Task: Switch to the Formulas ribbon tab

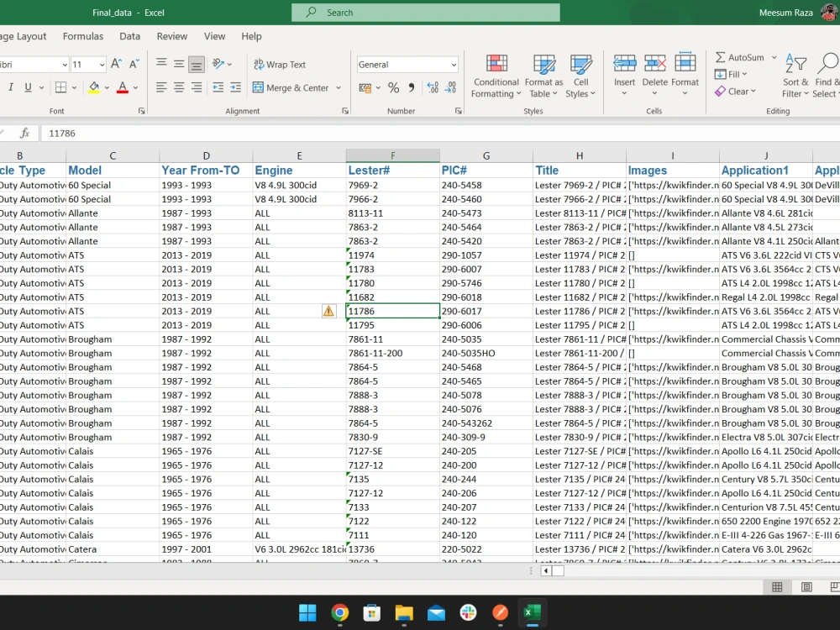Action: coord(82,36)
